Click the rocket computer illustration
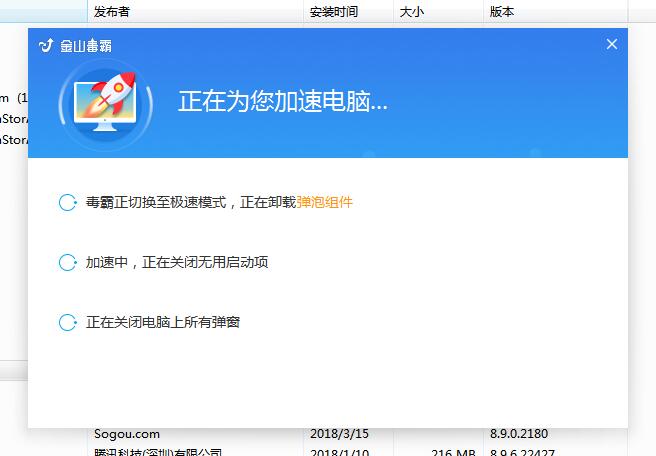 tap(105, 104)
